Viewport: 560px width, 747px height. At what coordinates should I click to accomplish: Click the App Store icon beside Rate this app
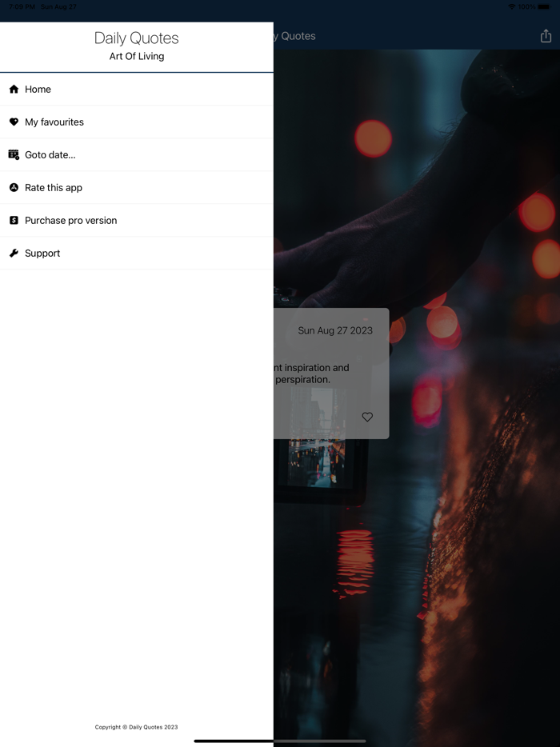[14, 187]
